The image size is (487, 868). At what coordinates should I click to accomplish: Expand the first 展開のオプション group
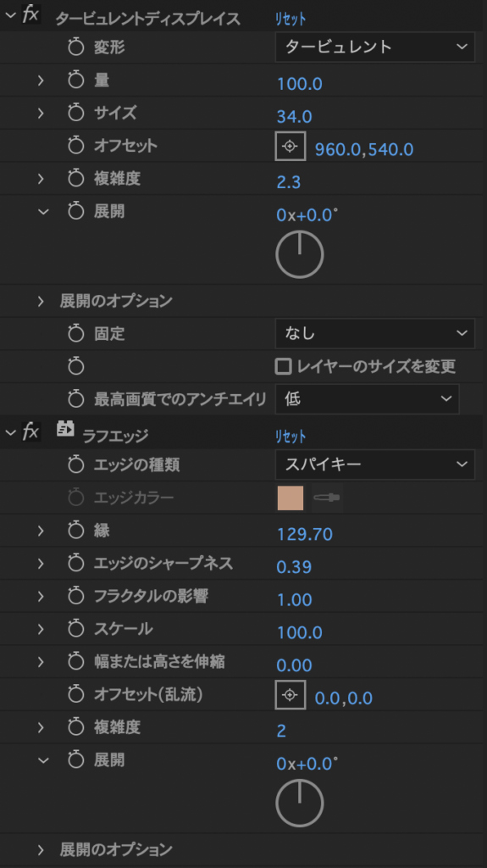(x=41, y=301)
